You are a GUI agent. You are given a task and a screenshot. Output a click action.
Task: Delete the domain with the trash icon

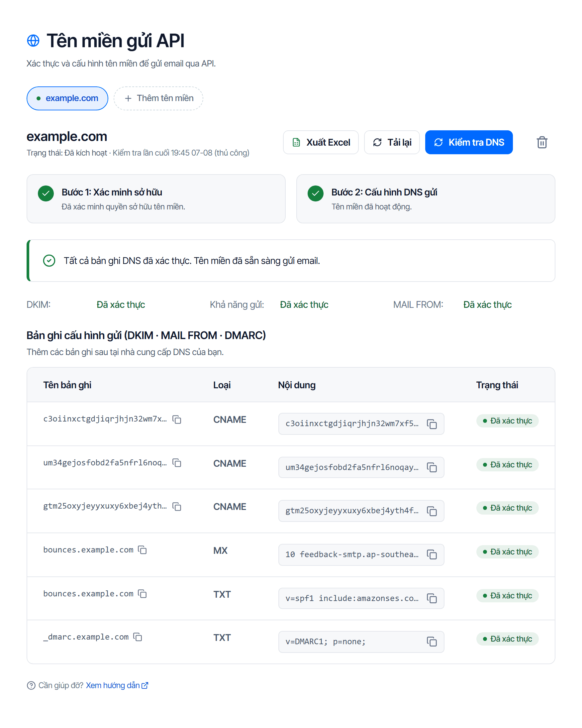[542, 142]
